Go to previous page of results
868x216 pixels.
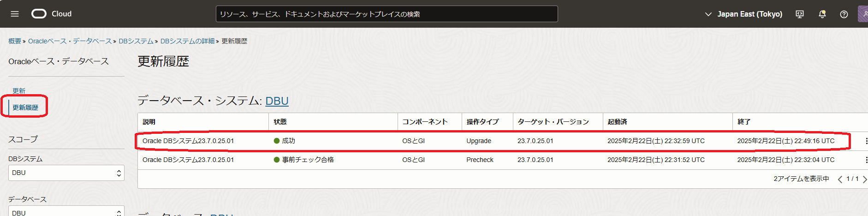(840, 179)
